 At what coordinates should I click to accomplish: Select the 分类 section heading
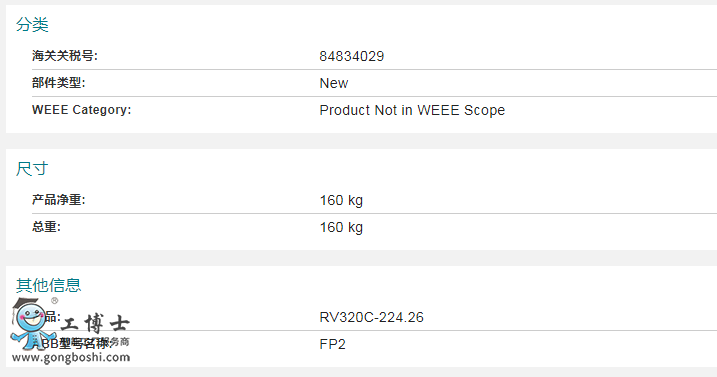pos(32,24)
